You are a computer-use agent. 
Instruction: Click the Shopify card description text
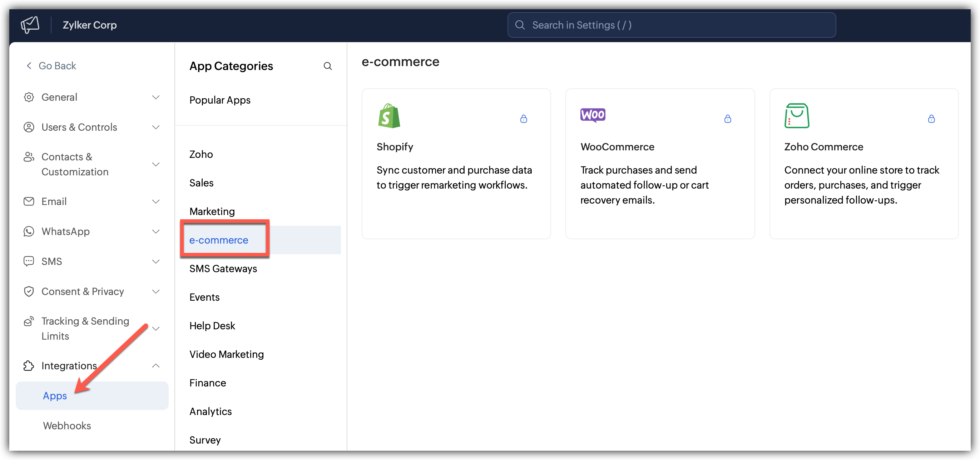click(454, 177)
